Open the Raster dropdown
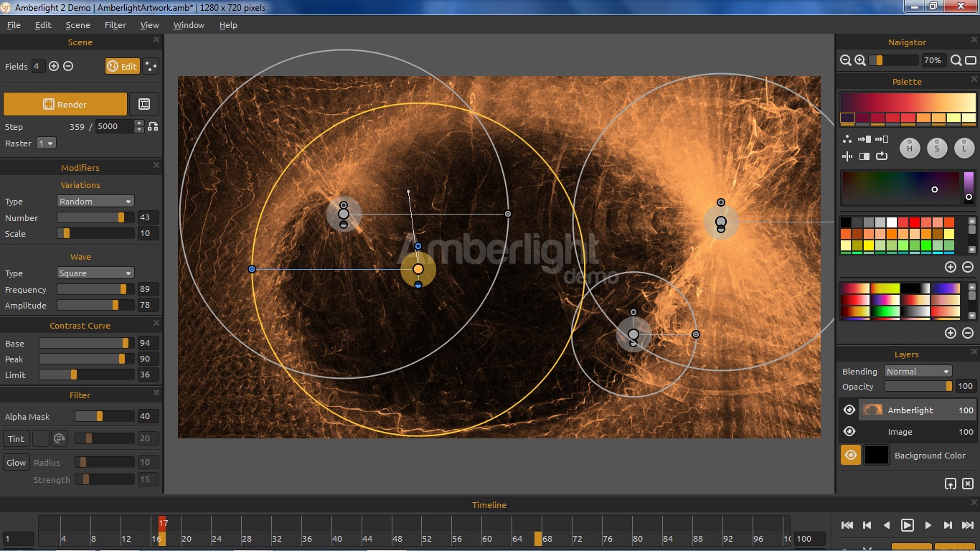The width and height of the screenshot is (980, 551). point(46,143)
